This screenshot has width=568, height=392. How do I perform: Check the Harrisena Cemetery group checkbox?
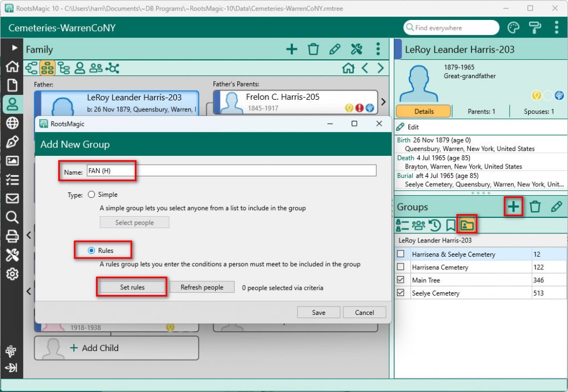(x=400, y=267)
